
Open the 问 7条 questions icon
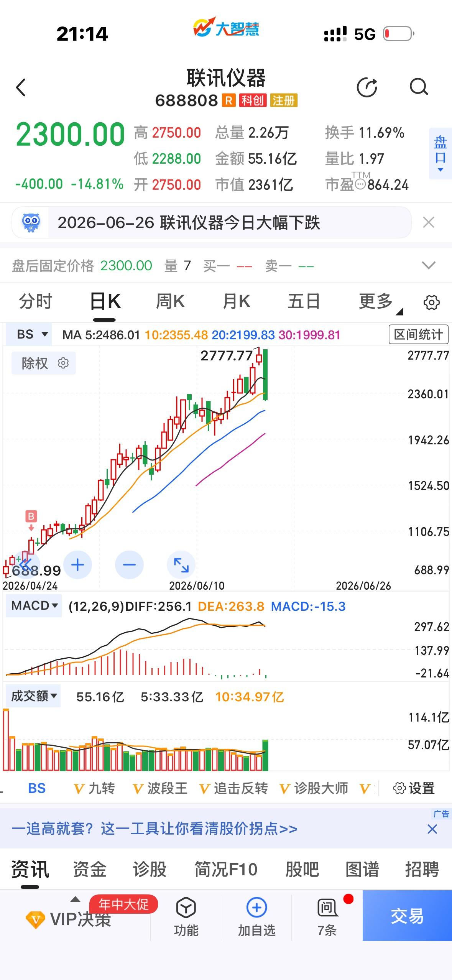[x=327, y=917]
